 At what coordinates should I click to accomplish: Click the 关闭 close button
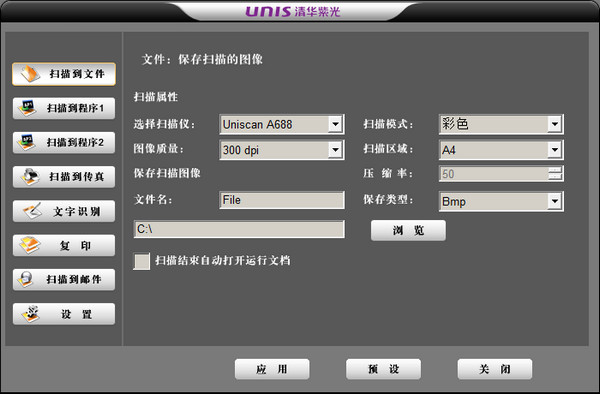tap(495, 369)
